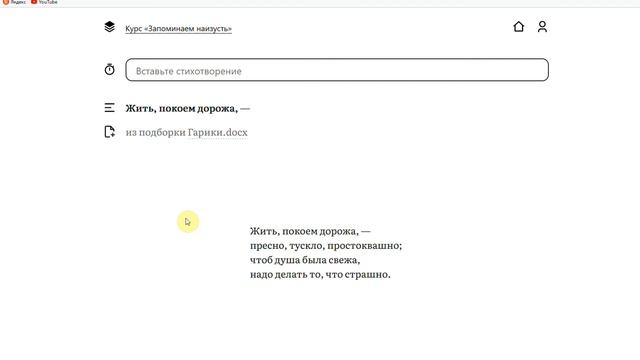This screenshot has width=640, height=360.
Task: Click poem line «надо делать то, что страшно.»
Action: (x=320, y=274)
